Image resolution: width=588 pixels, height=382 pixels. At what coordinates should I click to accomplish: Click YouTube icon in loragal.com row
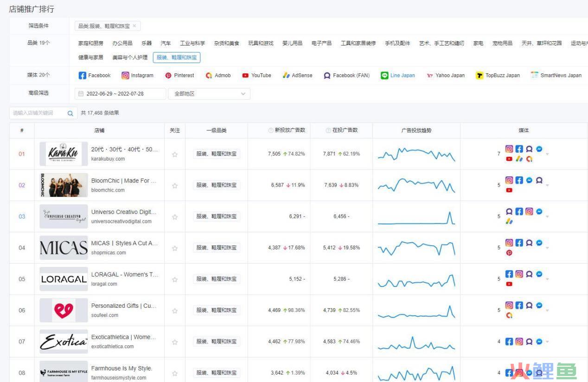(x=509, y=284)
